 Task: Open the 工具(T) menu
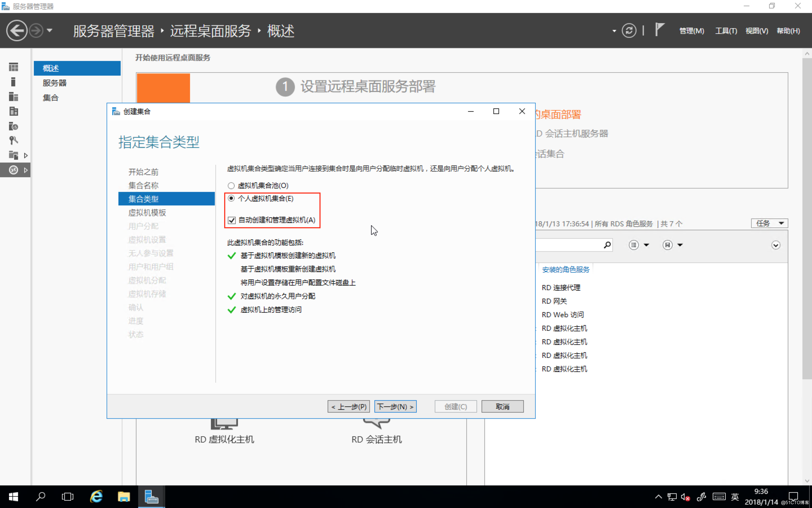pos(726,31)
